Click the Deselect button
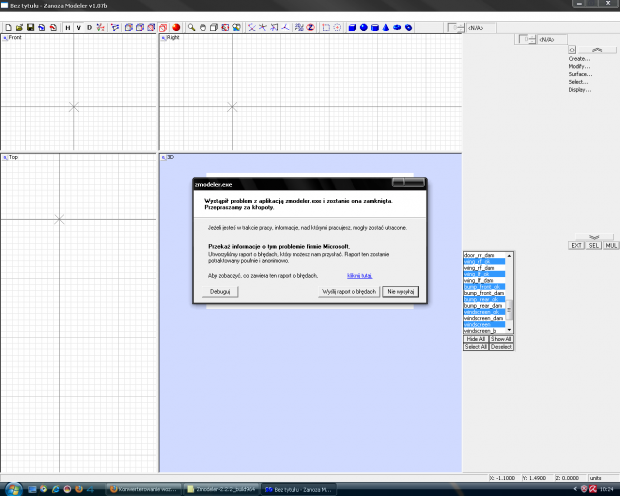 tap(501, 347)
